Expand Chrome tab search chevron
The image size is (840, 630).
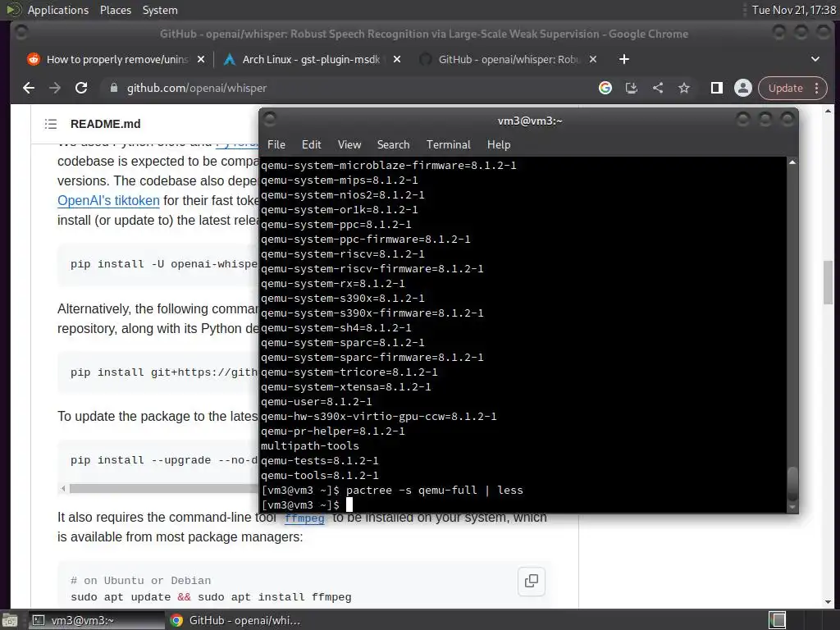pos(815,59)
